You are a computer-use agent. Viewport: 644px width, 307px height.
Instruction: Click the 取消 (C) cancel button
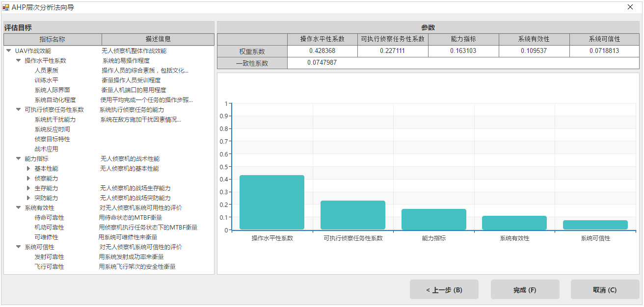[605, 290]
